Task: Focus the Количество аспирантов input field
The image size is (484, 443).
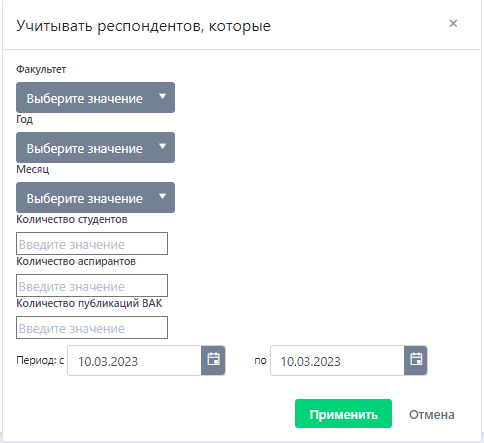Action: 92,286
